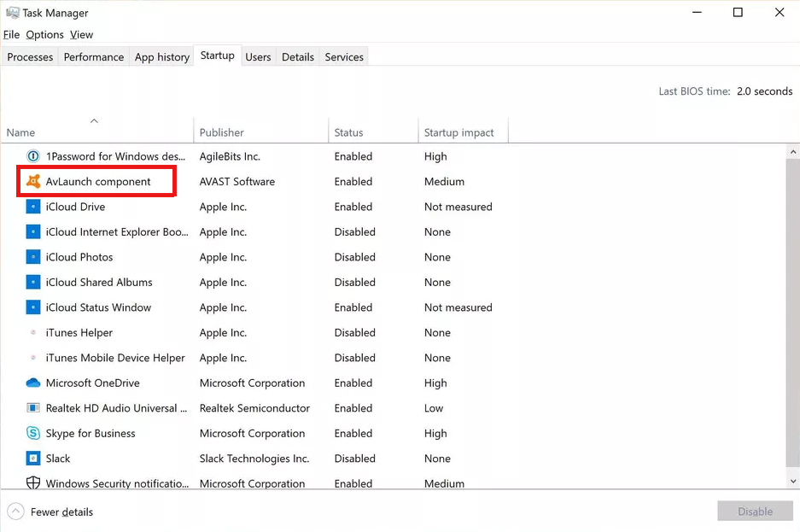Select the iCloud Photos row name

pyautogui.click(x=79, y=256)
